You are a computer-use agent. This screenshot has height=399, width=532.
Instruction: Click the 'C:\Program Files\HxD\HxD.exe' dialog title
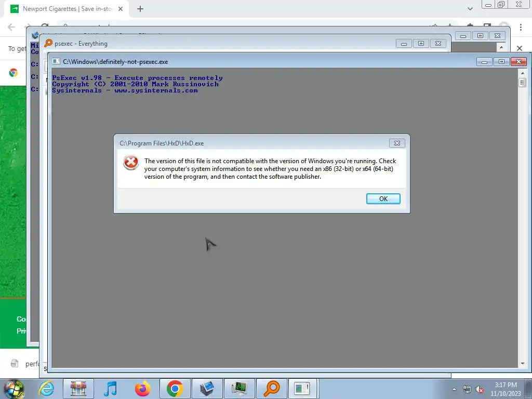tap(162, 143)
